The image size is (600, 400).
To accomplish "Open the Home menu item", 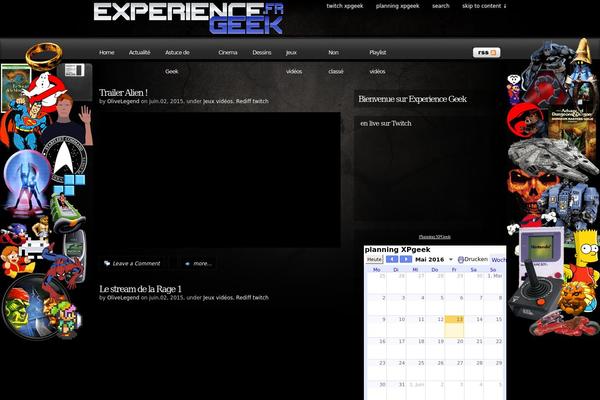I will [107, 52].
